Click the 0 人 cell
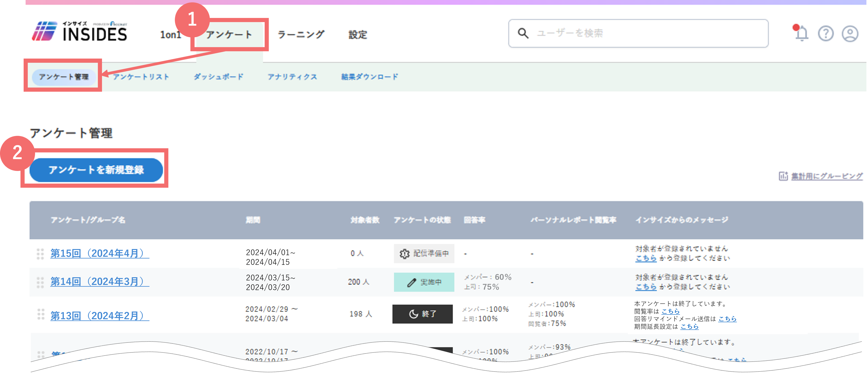Screen dimensions: 868x377 [357, 253]
